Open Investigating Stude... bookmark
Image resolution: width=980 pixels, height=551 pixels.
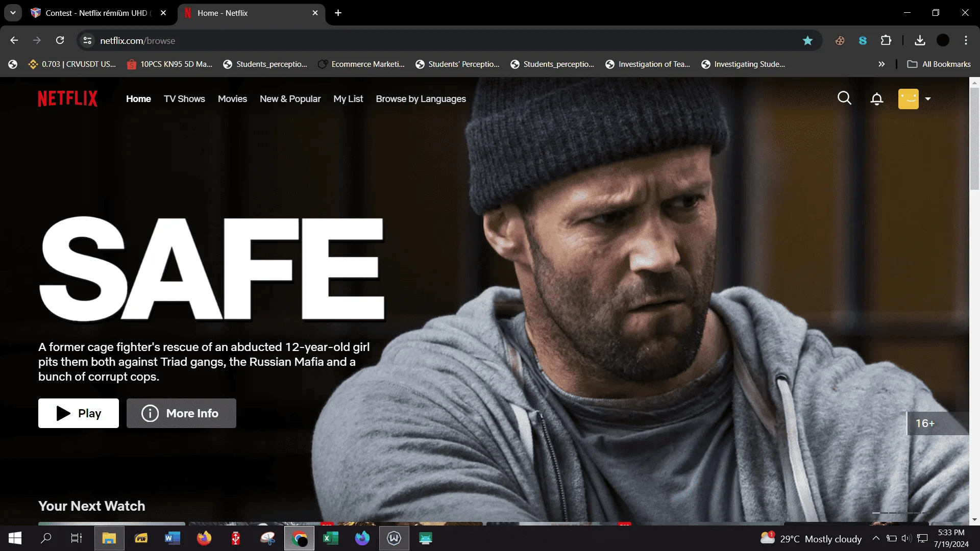point(743,64)
